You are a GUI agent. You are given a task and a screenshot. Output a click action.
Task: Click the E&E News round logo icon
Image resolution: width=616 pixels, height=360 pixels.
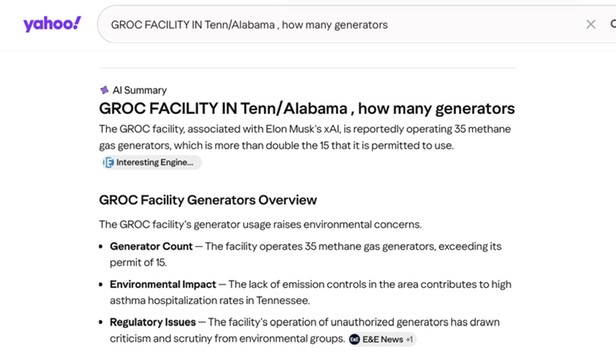354,339
